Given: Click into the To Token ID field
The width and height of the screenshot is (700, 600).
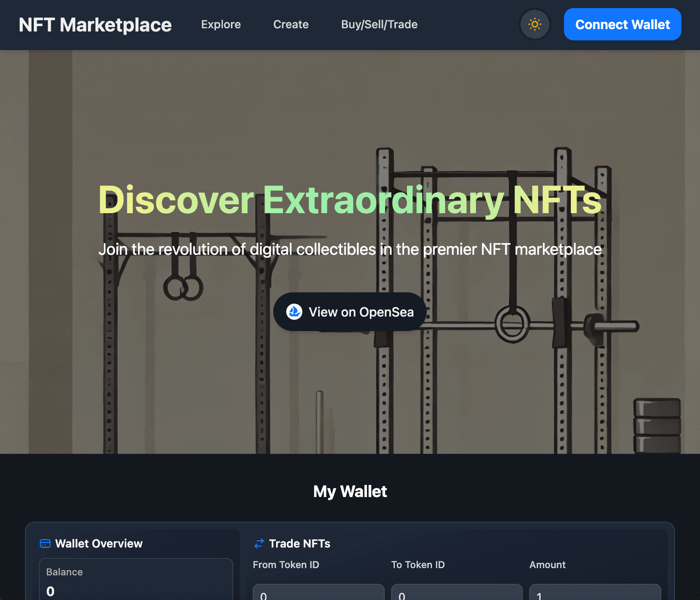Looking at the screenshot, I should click(x=456, y=594).
